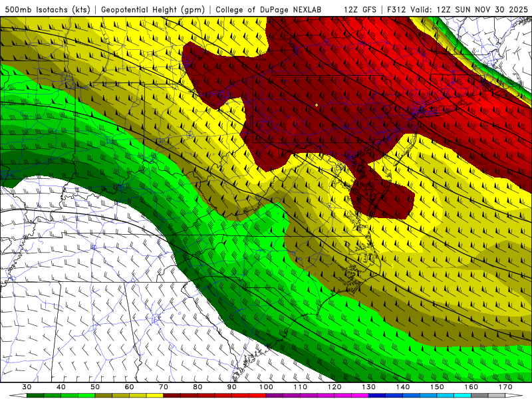Viewport: 532px width, 399px height.
Task: Click the 'Valid: 12Z SUN NOV 30 2025' text
Action: click(469, 9)
